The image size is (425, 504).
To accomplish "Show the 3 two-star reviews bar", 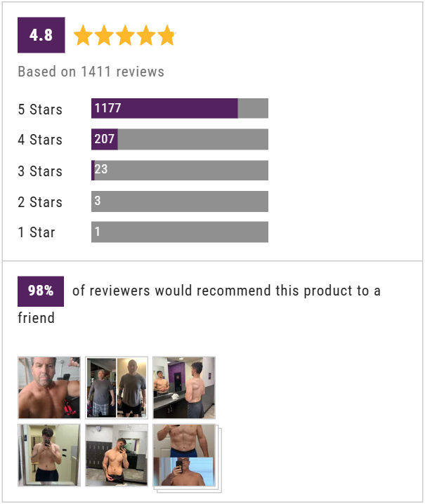I will point(180,201).
